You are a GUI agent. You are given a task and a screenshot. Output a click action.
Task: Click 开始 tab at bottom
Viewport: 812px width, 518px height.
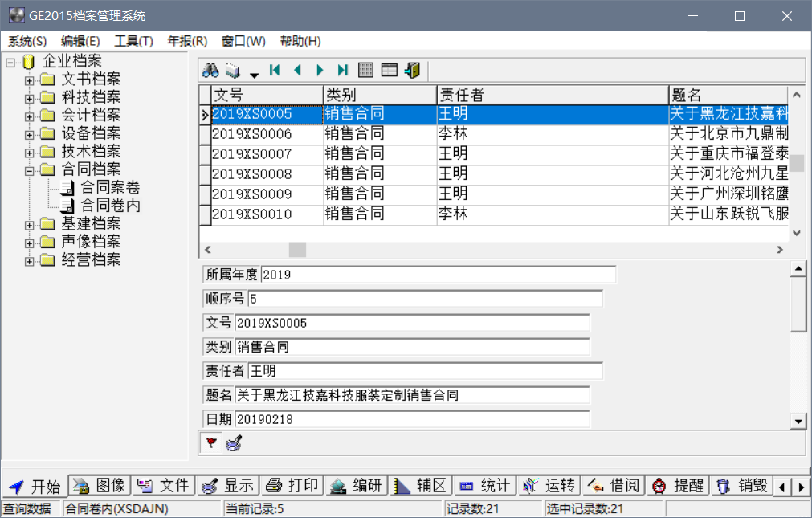tap(35, 487)
